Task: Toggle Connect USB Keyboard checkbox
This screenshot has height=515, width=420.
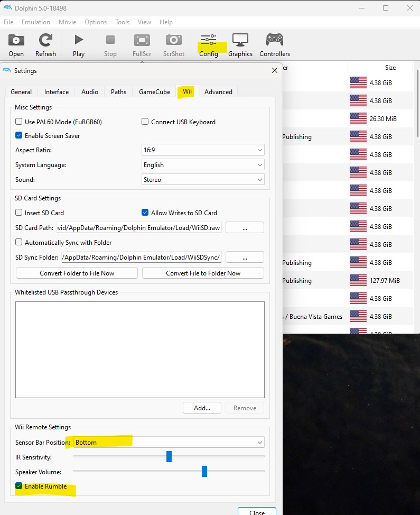Action: click(x=145, y=122)
